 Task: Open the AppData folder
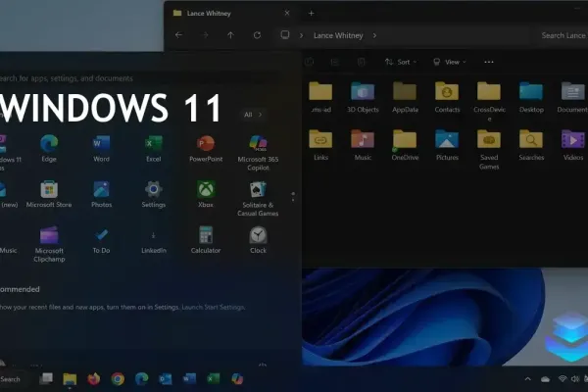(x=405, y=98)
